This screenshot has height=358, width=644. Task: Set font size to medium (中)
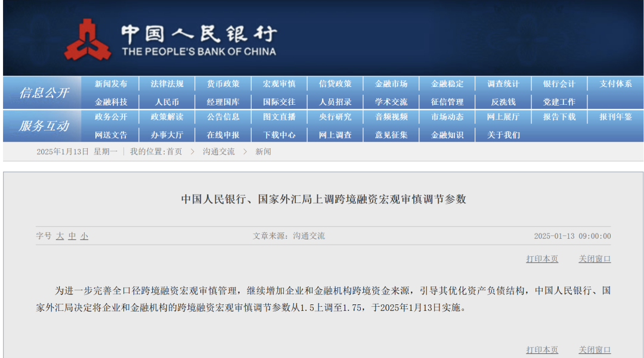pyautogui.click(x=72, y=236)
